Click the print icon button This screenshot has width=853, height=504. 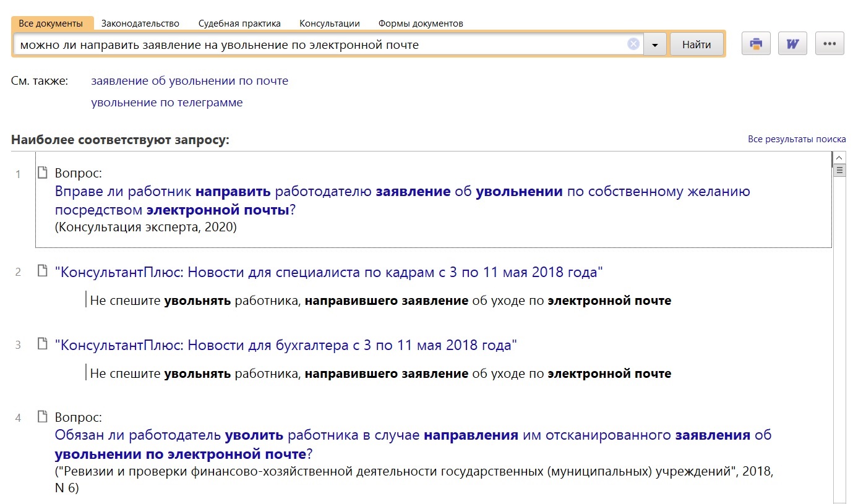[756, 44]
